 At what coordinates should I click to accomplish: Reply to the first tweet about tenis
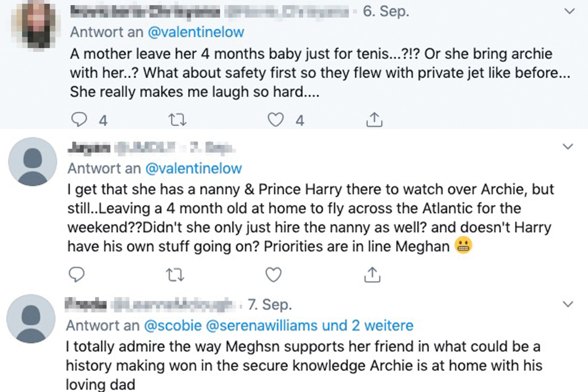[79, 119]
